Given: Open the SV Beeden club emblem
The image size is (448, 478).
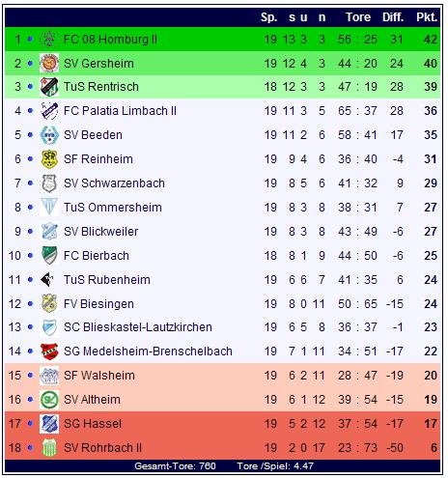Looking at the screenshot, I should tap(49, 135).
